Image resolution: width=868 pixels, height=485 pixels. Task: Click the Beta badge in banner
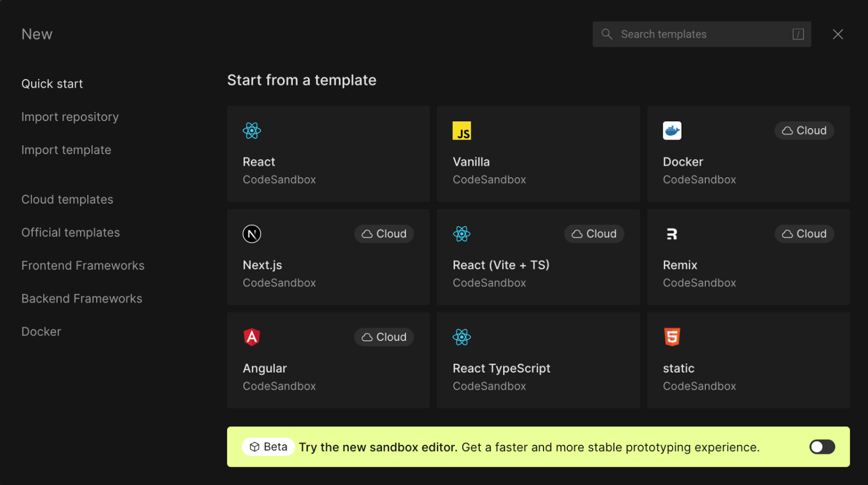pos(268,447)
